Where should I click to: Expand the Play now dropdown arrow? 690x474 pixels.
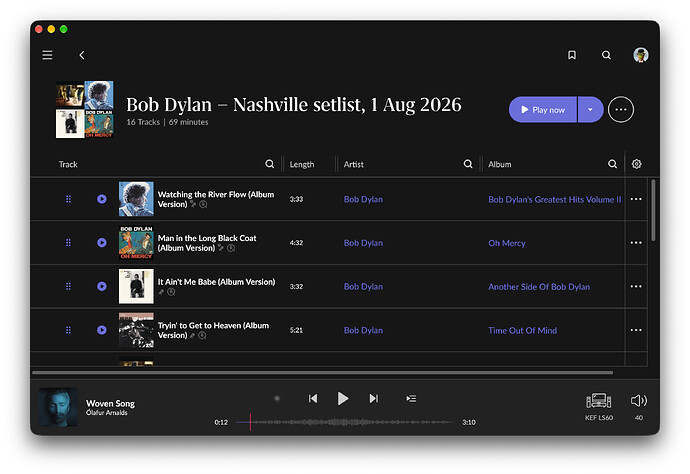click(x=590, y=110)
